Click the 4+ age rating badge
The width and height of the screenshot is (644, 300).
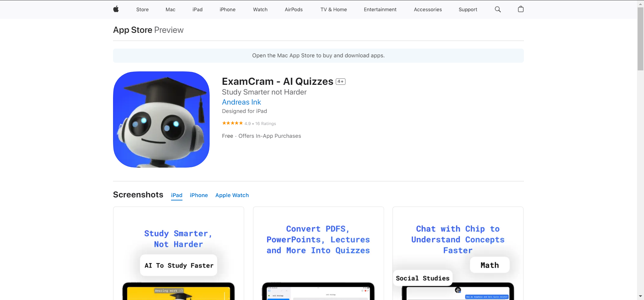[340, 81]
